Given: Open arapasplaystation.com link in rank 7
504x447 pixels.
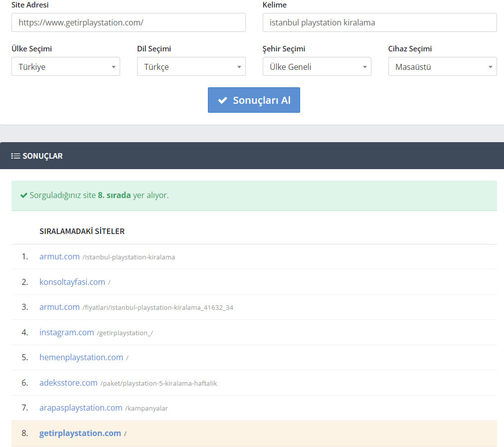Looking at the screenshot, I should [81, 408].
